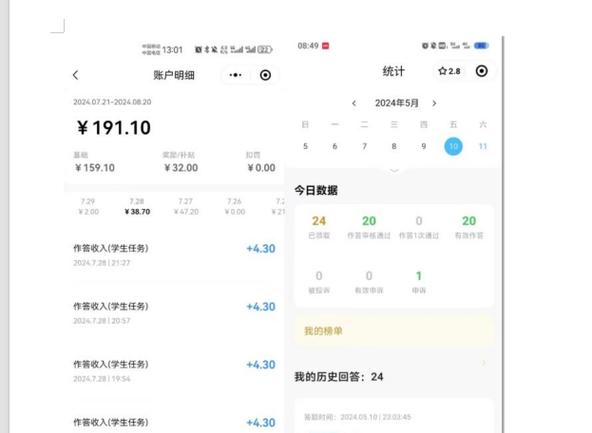
Task: Select calendar day 8
Action: click(394, 146)
